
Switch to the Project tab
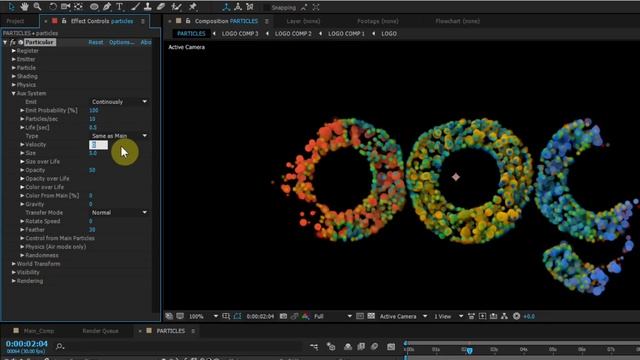pos(16,21)
